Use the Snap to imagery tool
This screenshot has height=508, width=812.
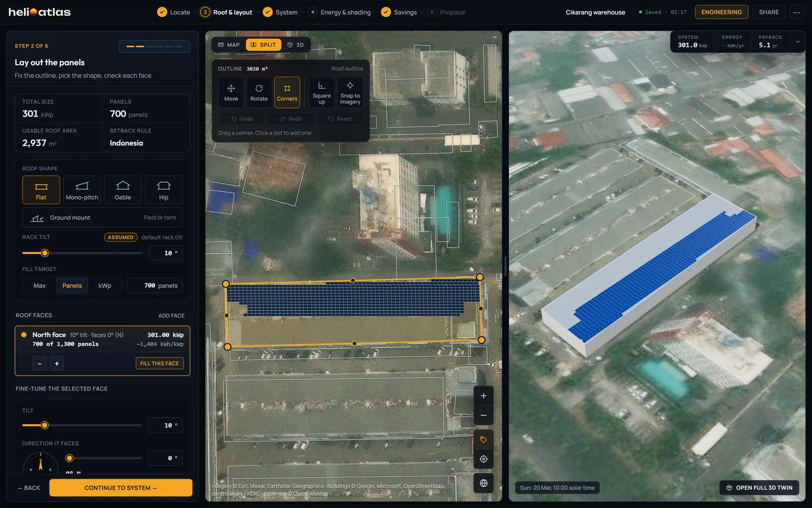tap(350, 92)
